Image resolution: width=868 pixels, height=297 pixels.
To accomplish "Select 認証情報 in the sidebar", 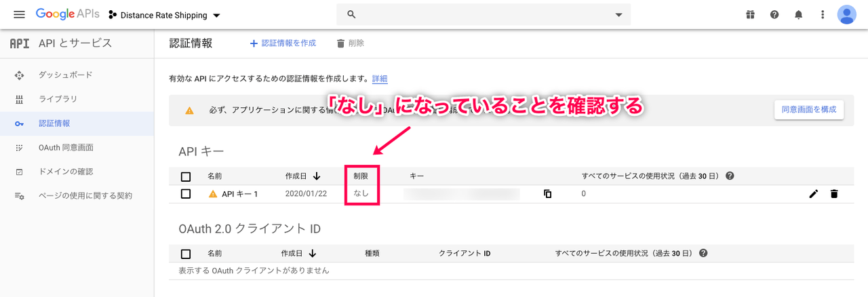I will coord(54,123).
